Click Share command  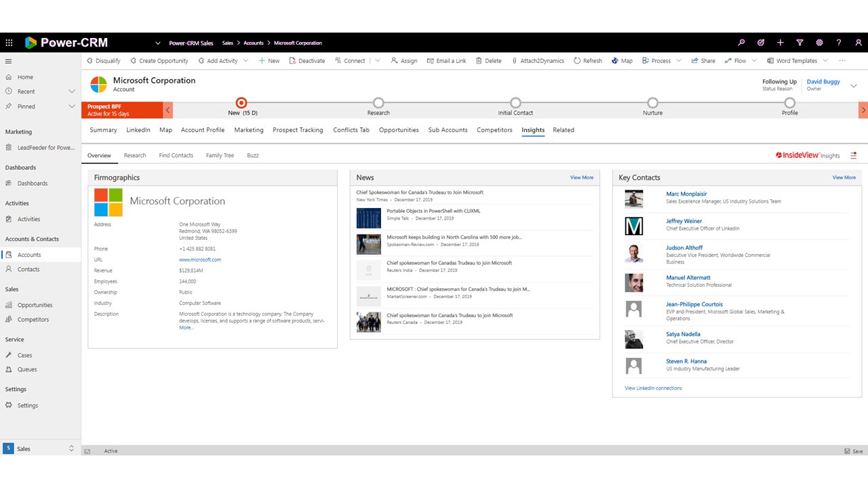[x=703, y=61]
